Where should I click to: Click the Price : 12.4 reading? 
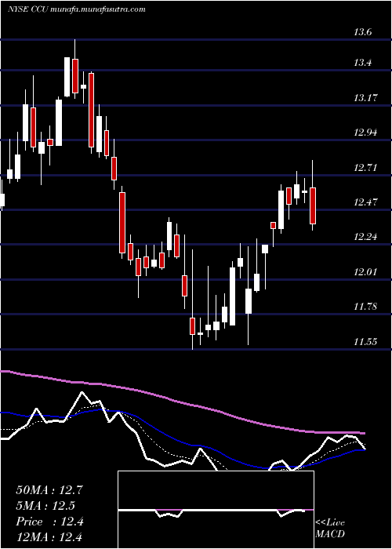(49, 522)
